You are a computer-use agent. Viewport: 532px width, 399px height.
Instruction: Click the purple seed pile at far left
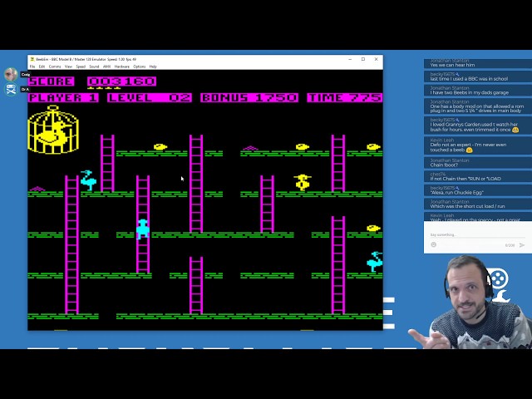click(37, 189)
